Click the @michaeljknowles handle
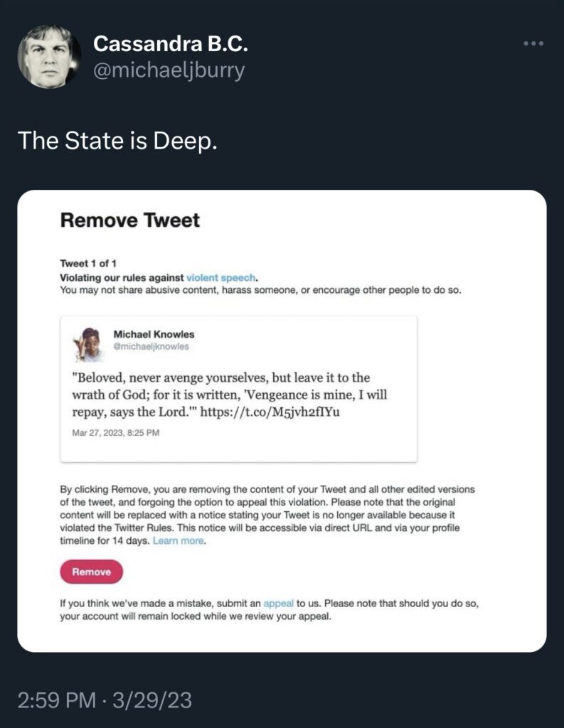 tap(151, 346)
